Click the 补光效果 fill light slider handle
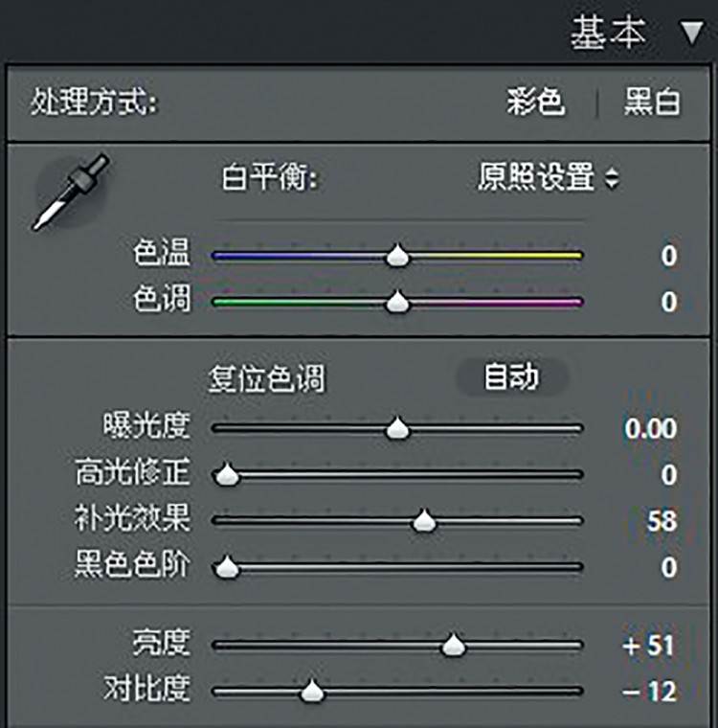 [x=424, y=520]
